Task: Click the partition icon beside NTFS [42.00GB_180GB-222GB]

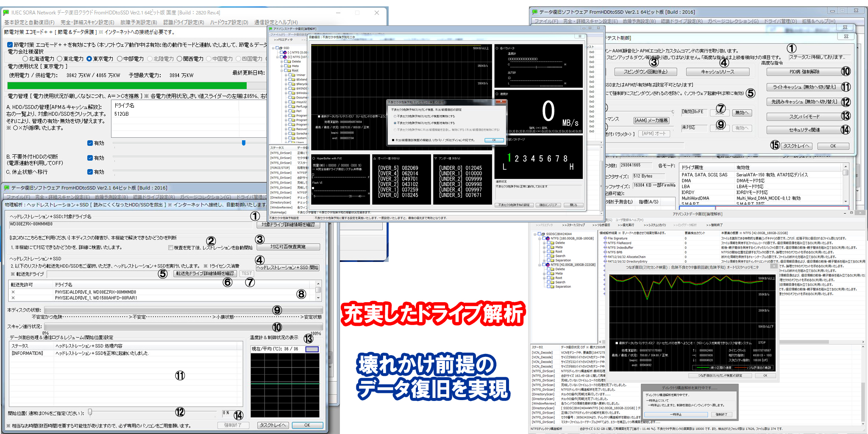Action: point(548,265)
